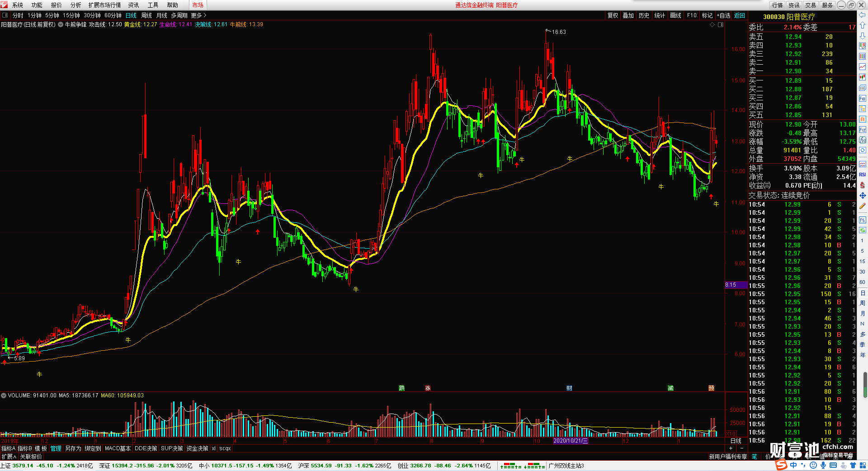Click the up arrow sidebar icon
The image size is (868, 471).
tap(862, 25)
